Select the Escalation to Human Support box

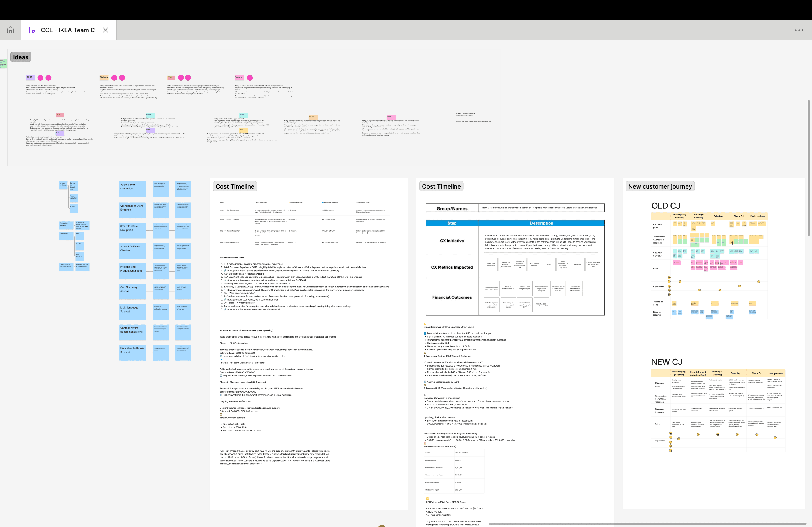pos(132,353)
